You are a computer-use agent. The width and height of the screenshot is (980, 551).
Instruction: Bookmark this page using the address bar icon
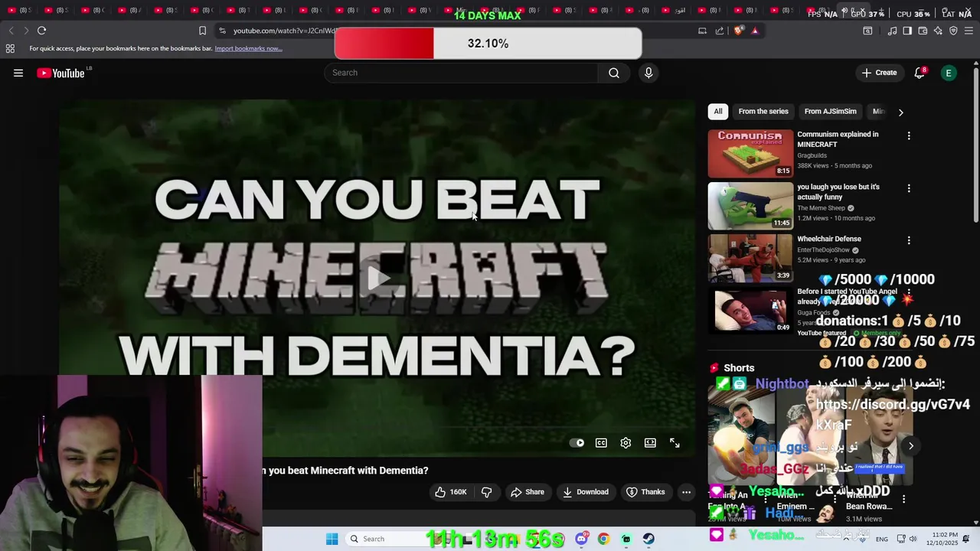click(202, 31)
